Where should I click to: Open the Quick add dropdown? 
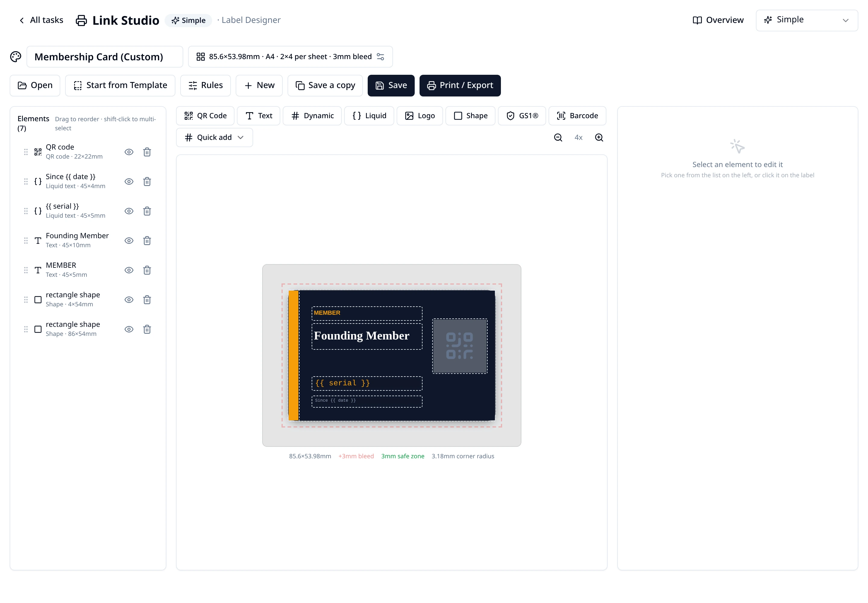214,137
